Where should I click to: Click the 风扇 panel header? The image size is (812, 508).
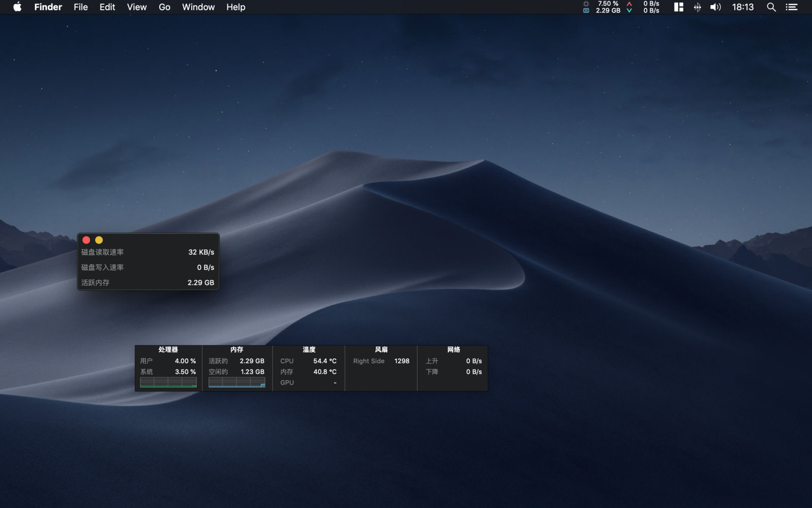click(381, 350)
